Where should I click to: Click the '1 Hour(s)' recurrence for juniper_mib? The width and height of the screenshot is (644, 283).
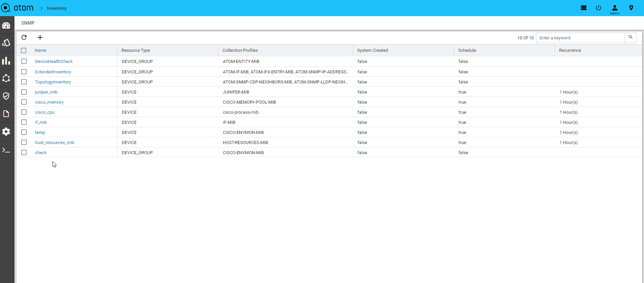[x=569, y=92]
